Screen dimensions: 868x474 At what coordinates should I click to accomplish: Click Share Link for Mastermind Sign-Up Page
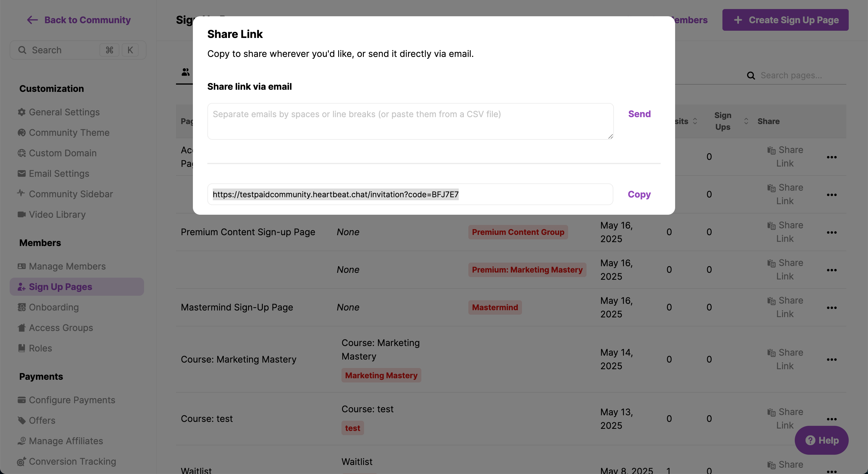pos(785,307)
